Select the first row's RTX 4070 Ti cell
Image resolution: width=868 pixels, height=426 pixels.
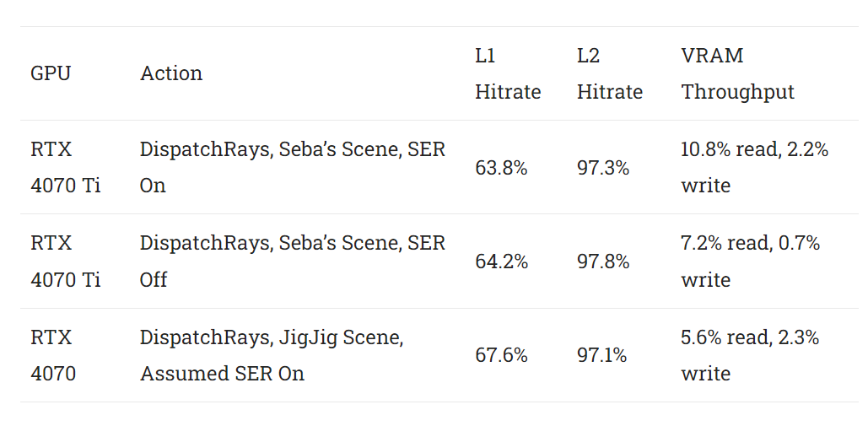(65, 167)
